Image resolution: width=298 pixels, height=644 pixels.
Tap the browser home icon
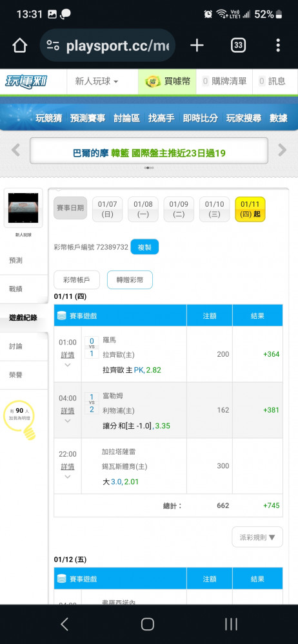tap(20, 46)
